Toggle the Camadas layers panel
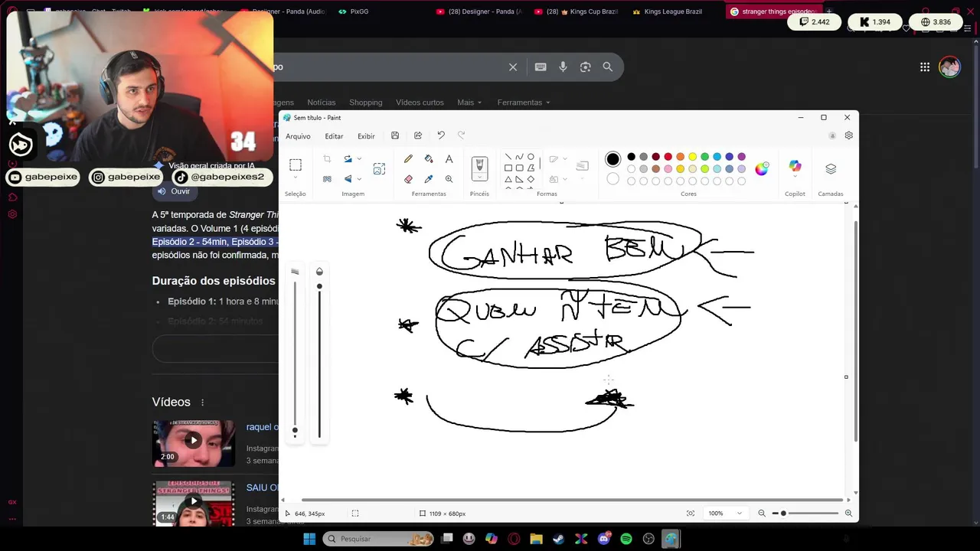Viewport: 980px width, 551px height. point(831,168)
